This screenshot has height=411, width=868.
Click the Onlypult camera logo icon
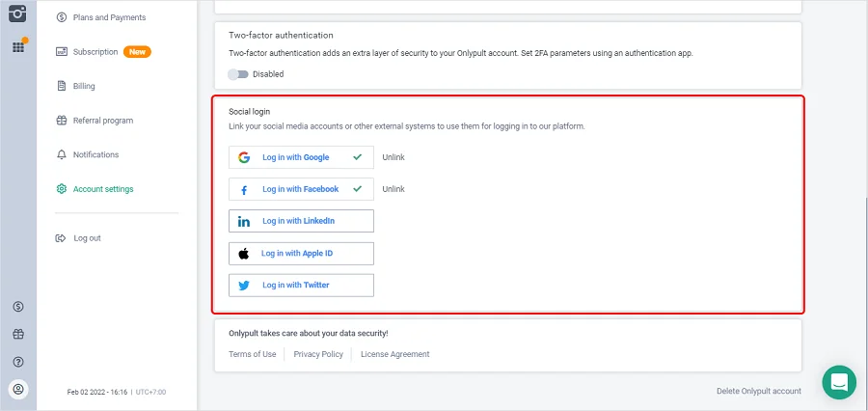click(18, 14)
